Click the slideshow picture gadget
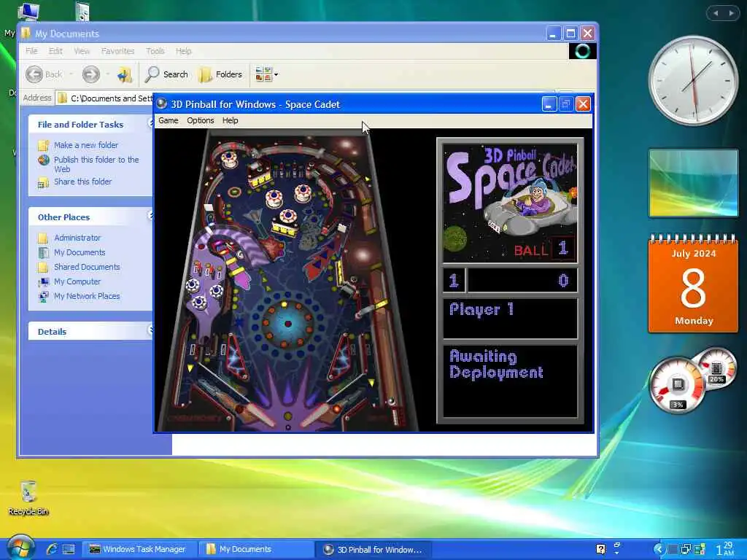 point(693,183)
